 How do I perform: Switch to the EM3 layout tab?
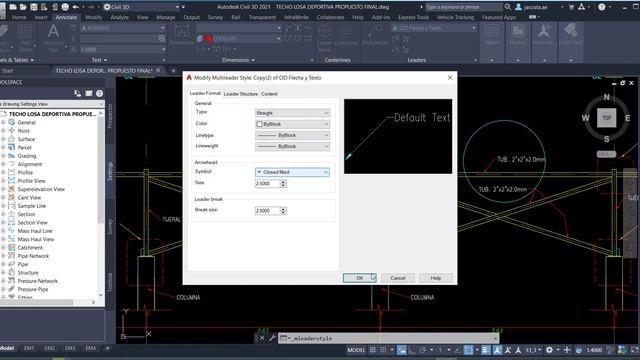(x=70, y=348)
